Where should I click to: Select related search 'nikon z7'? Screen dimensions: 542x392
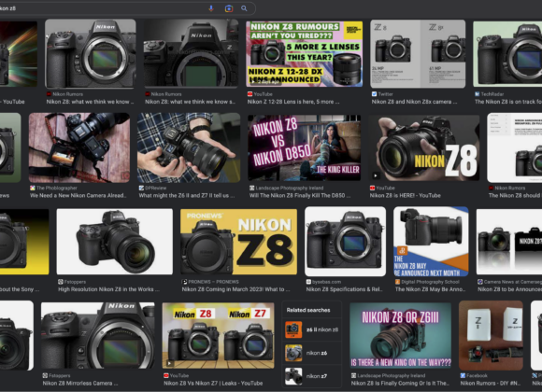312,376
